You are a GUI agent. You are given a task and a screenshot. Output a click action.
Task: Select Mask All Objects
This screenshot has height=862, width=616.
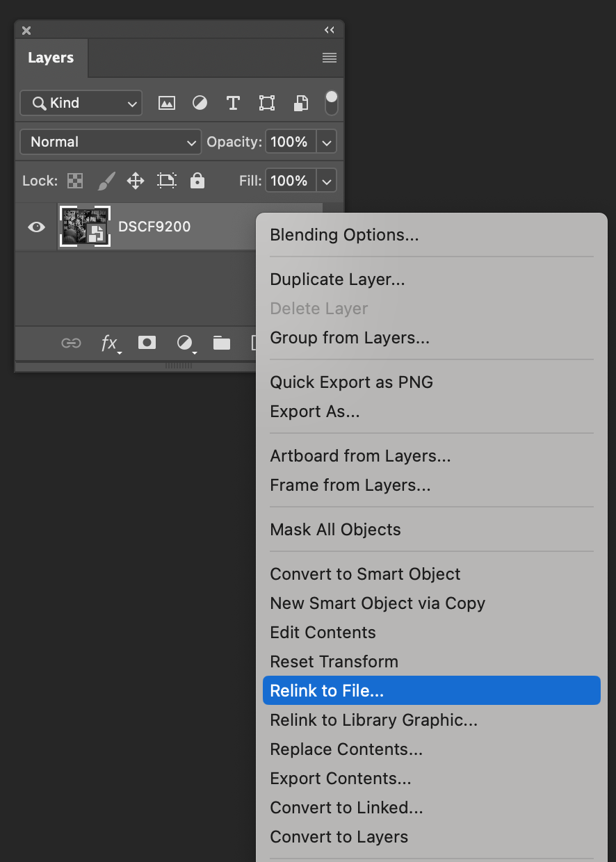pyautogui.click(x=432, y=530)
